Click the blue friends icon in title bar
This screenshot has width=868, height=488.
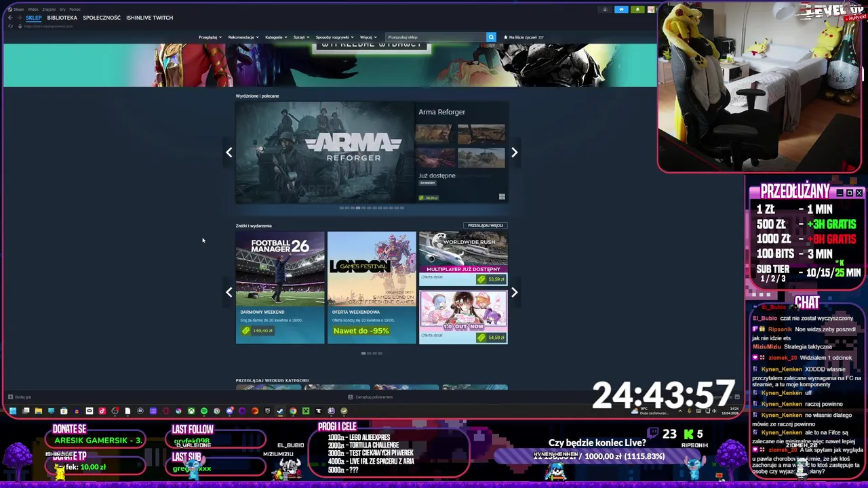(x=621, y=9)
